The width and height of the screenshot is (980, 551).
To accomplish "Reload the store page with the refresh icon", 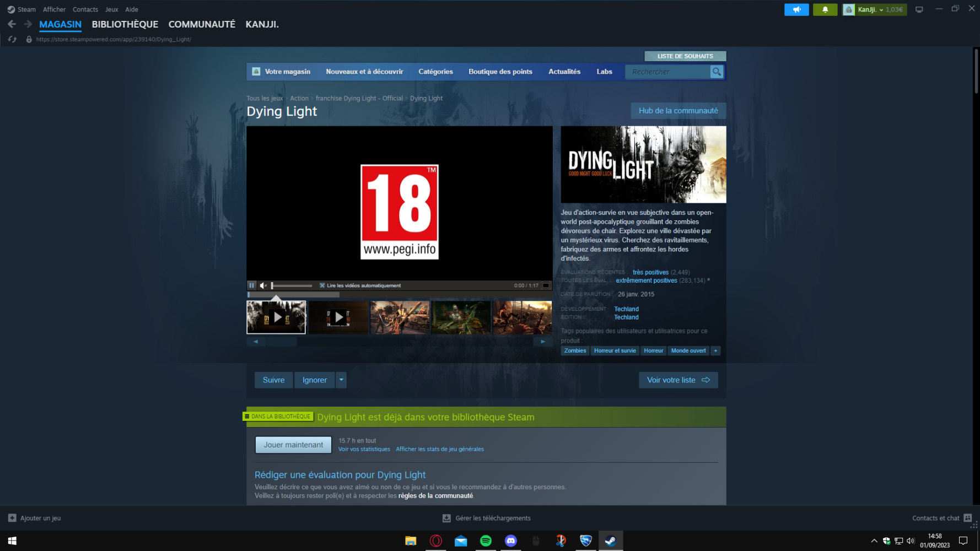I will 12,39.
